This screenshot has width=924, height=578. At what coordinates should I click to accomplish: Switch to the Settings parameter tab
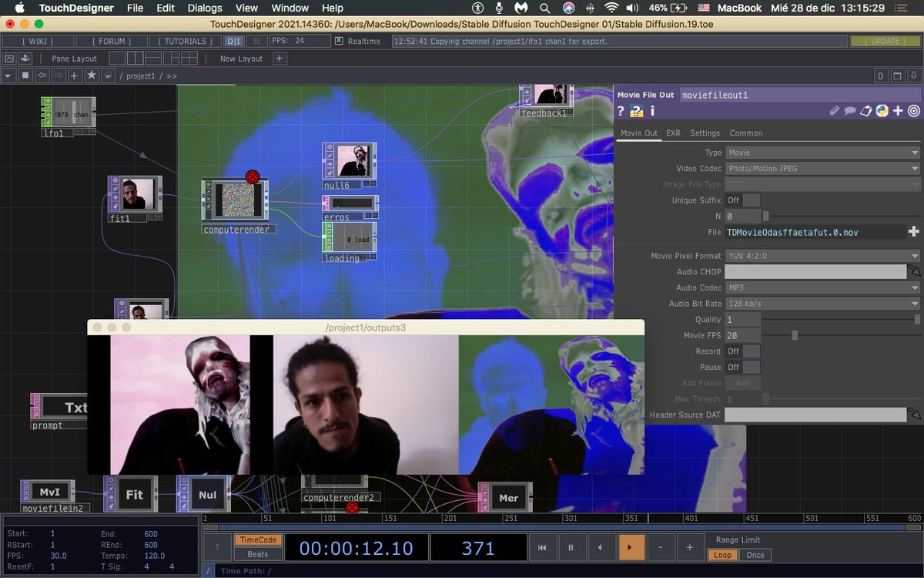[705, 133]
